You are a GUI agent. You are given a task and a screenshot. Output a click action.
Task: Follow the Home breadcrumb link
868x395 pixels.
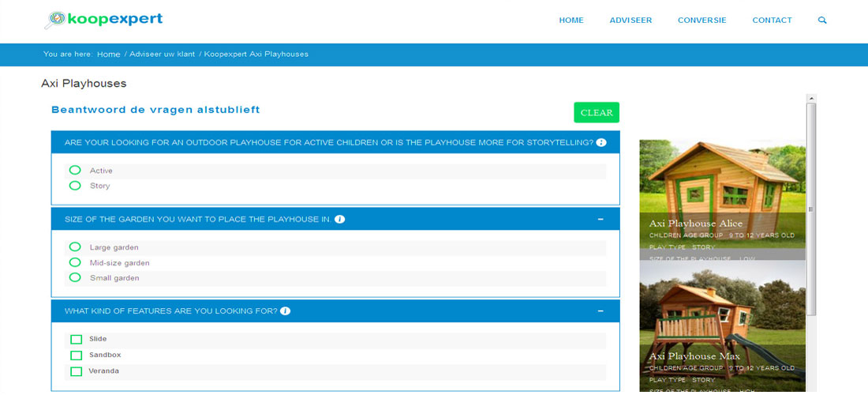coord(109,55)
